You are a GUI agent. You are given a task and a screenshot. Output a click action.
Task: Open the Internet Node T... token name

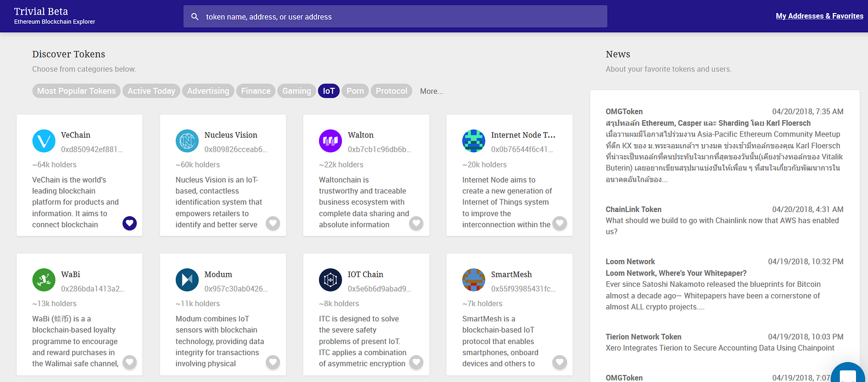coord(524,135)
